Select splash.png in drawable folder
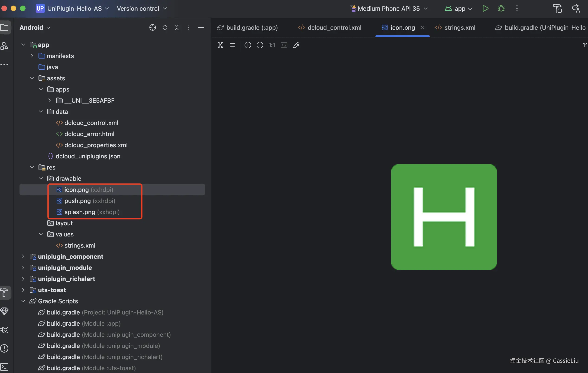 click(80, 212)
